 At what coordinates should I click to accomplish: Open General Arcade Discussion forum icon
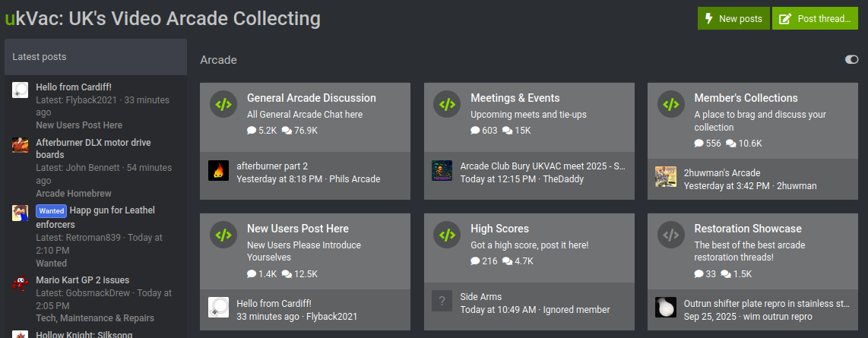(223, 105)
